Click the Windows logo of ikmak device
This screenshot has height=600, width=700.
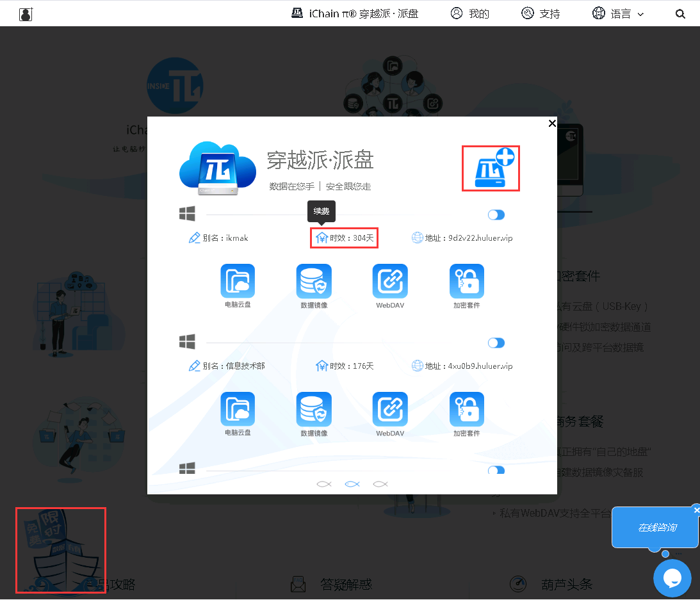click(x=187, y=214)
